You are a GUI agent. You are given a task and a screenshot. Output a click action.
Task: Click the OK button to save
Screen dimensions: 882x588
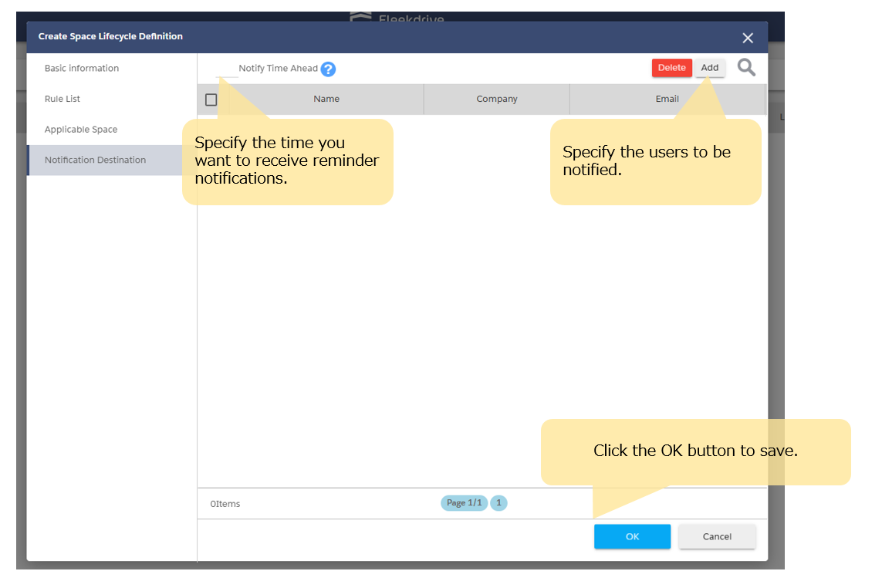point(632,537)
